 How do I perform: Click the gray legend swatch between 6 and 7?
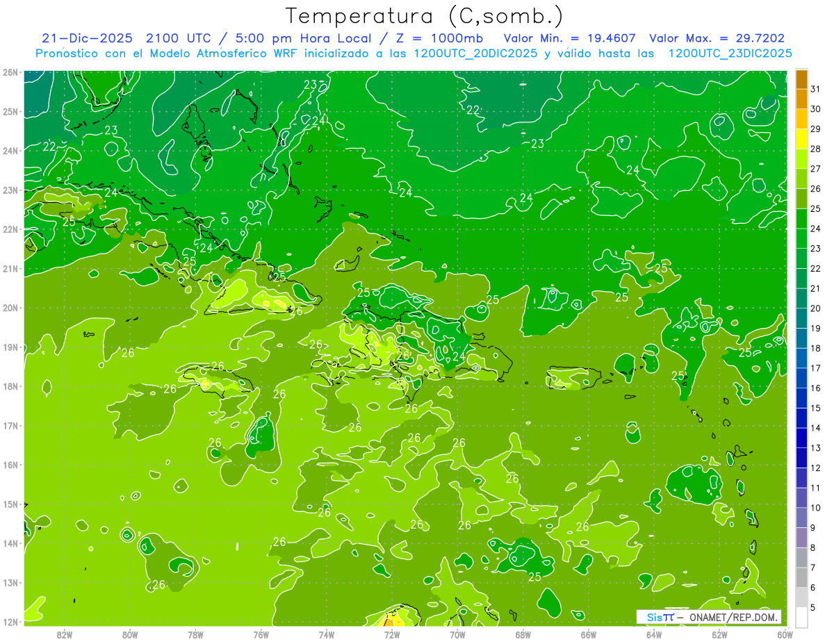(801, 578)
